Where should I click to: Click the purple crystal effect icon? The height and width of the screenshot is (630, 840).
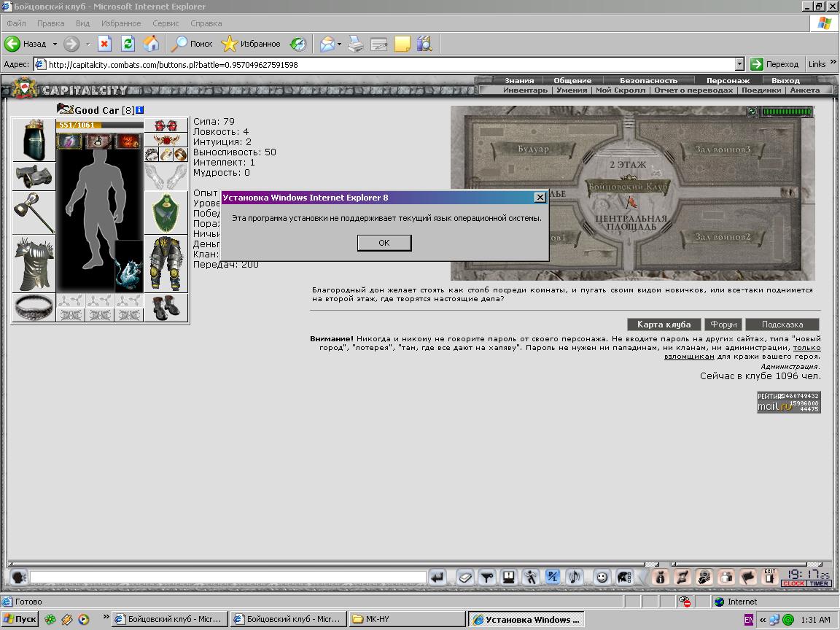click(x=70, y=141)
